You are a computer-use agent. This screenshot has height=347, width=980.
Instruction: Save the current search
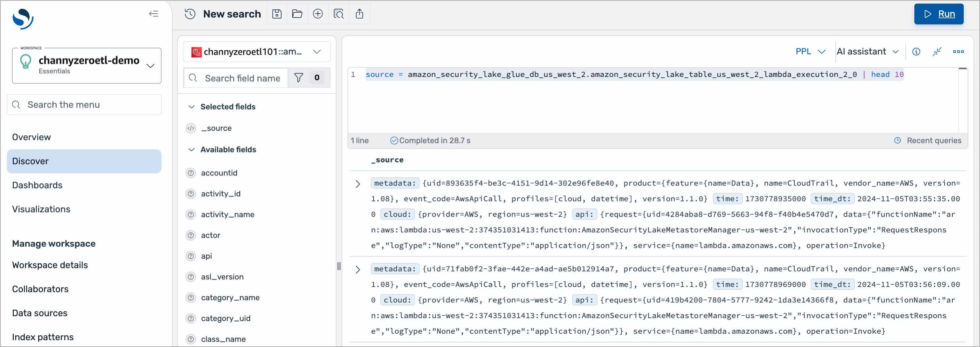tap(277, 14)
